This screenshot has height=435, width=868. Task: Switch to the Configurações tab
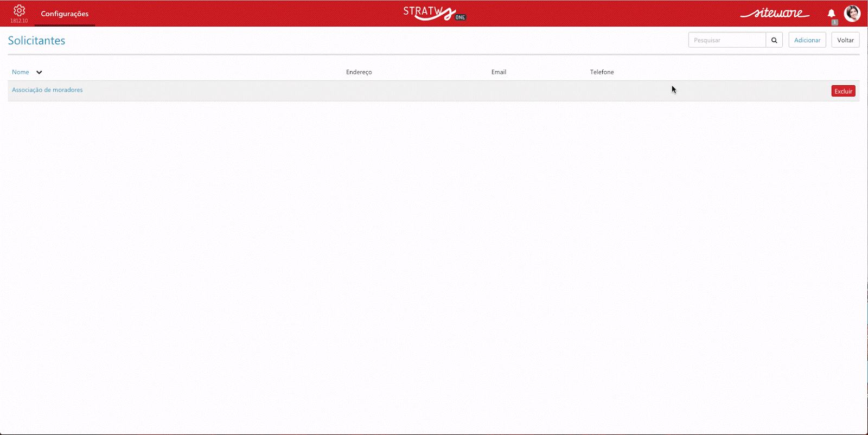coord(65,14)
